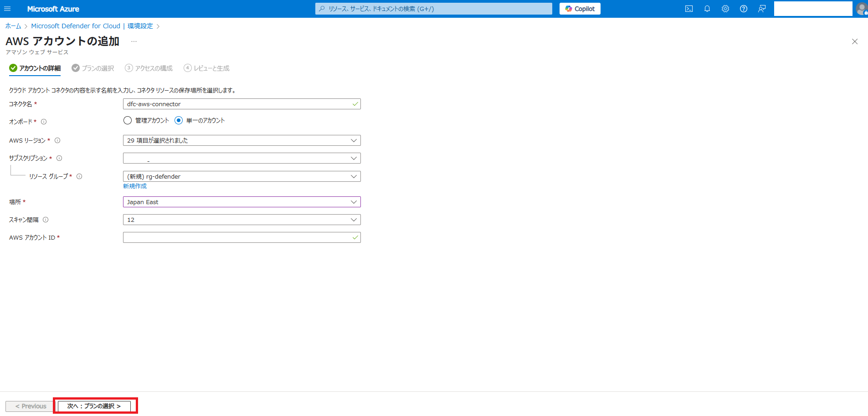Open the more options ellipsis beside title
868x416 pixels.
[x=134, y=41]
